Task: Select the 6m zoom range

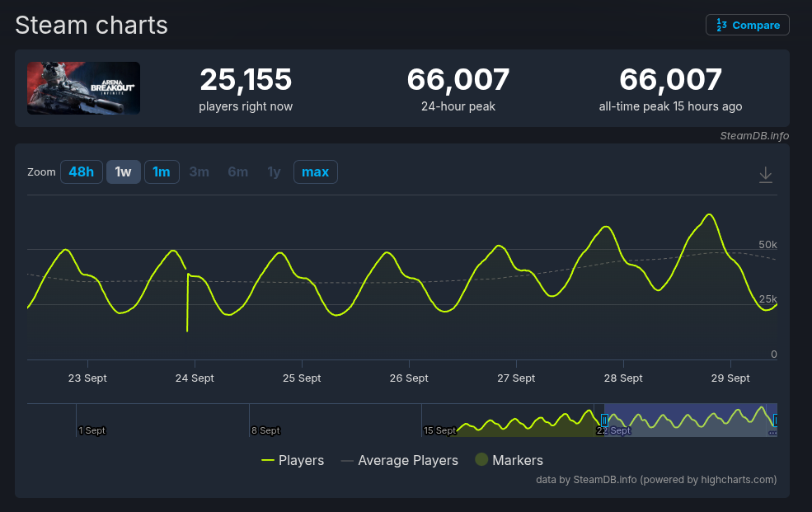Action: point(237,171)
